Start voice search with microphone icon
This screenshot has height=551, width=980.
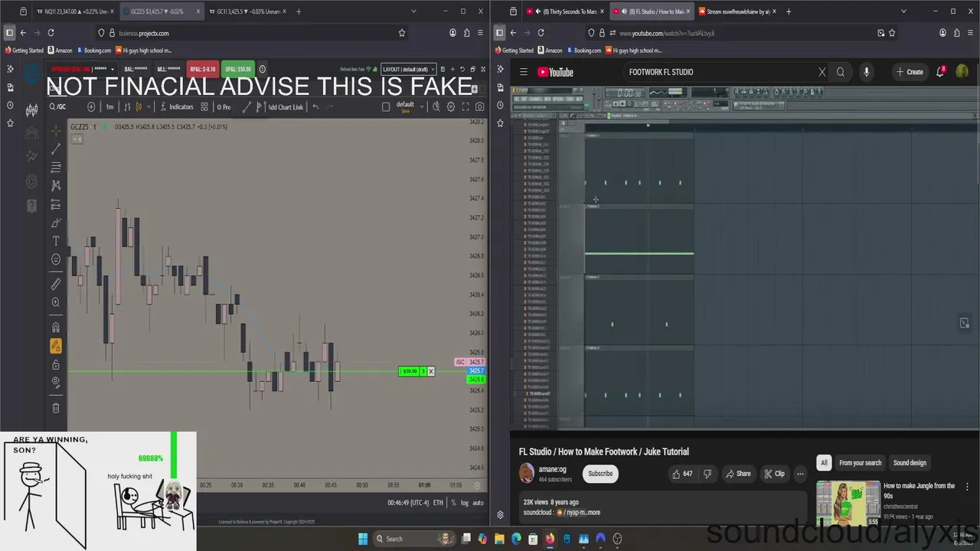[867, 72]
